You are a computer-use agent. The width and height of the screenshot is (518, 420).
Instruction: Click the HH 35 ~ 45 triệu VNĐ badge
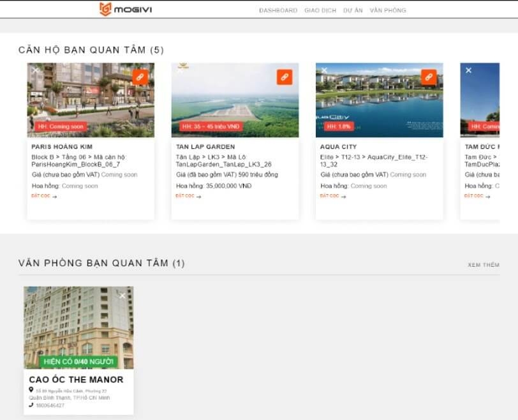point(211,126)
